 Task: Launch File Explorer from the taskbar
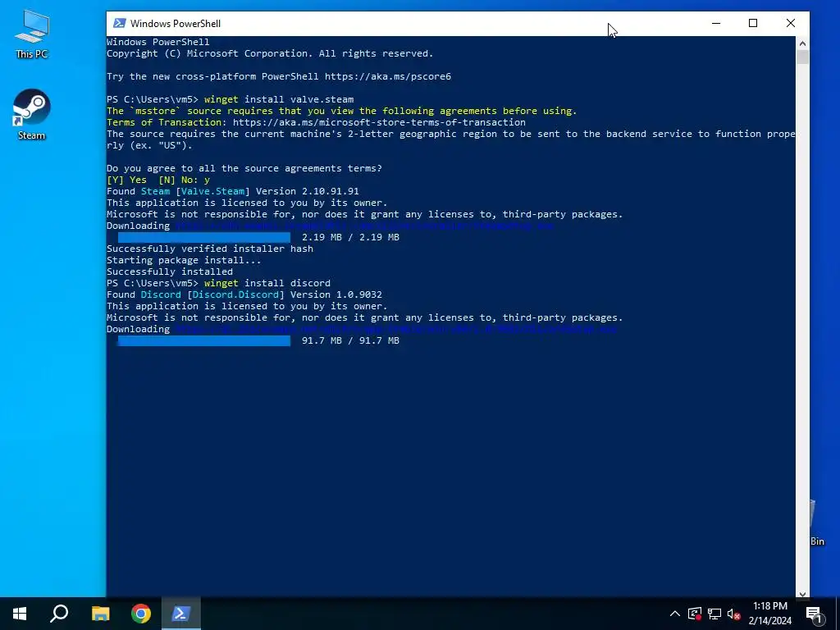pos(100,614)
